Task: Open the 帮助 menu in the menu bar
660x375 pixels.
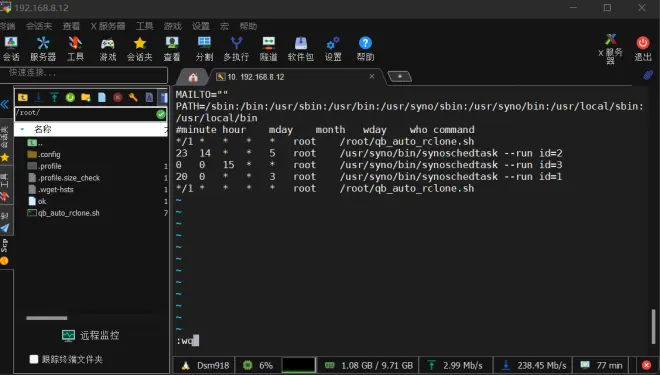Action: 248,26
